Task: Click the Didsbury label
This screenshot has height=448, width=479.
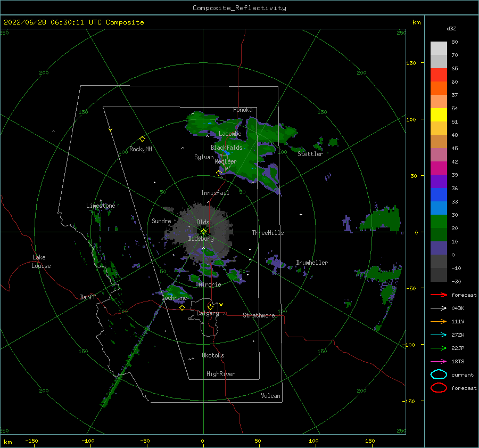Action: point(201,239)
